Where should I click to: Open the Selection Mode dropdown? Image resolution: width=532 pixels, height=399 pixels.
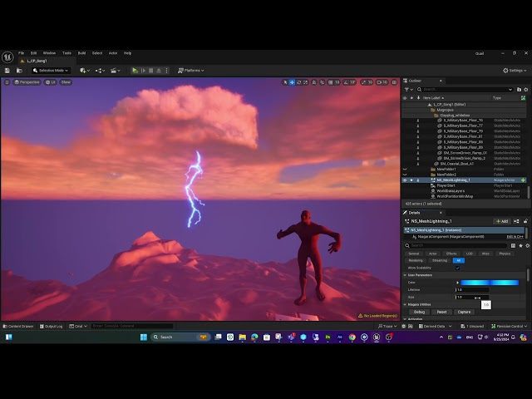[x=51, y=71]
